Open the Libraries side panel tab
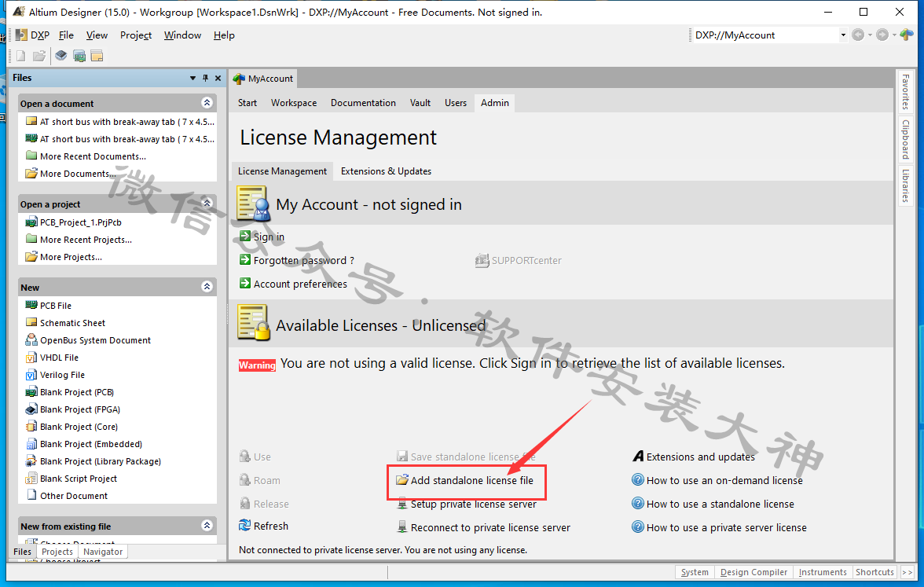Image resolution: width=924 pixels, height=587 pixels. pyautogui.click(x=906, y=185)
